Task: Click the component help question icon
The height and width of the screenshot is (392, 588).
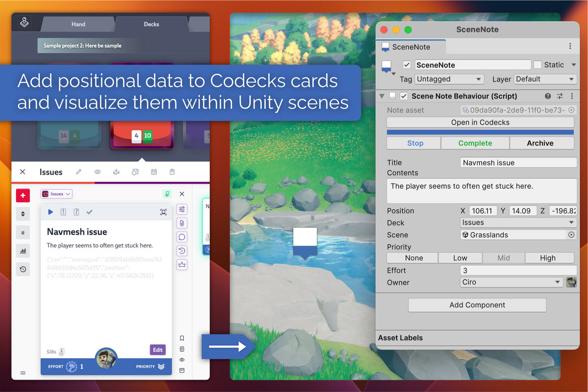Action: [548, 96]
